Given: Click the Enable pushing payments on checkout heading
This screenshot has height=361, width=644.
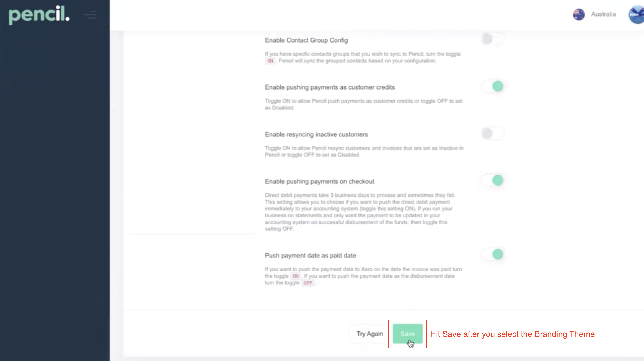Looking at the screenshot, I should [320, 181].
